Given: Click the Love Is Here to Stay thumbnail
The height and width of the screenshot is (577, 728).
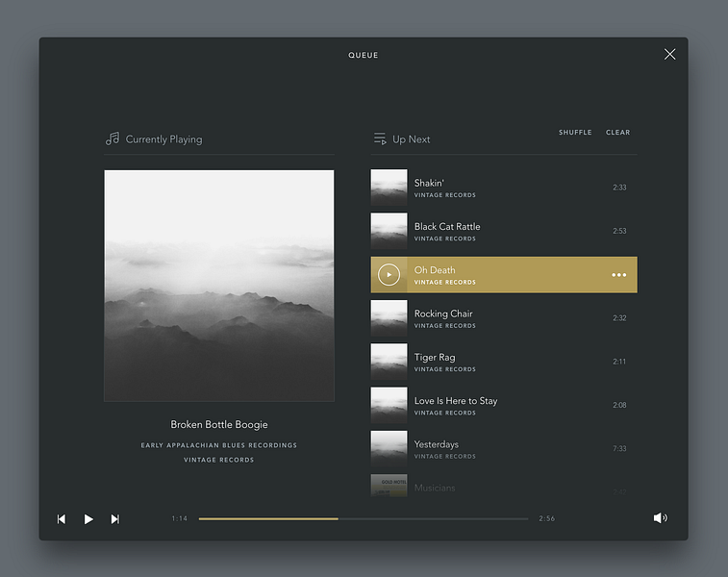Looking at the screenshot, I should click(389, 405).
